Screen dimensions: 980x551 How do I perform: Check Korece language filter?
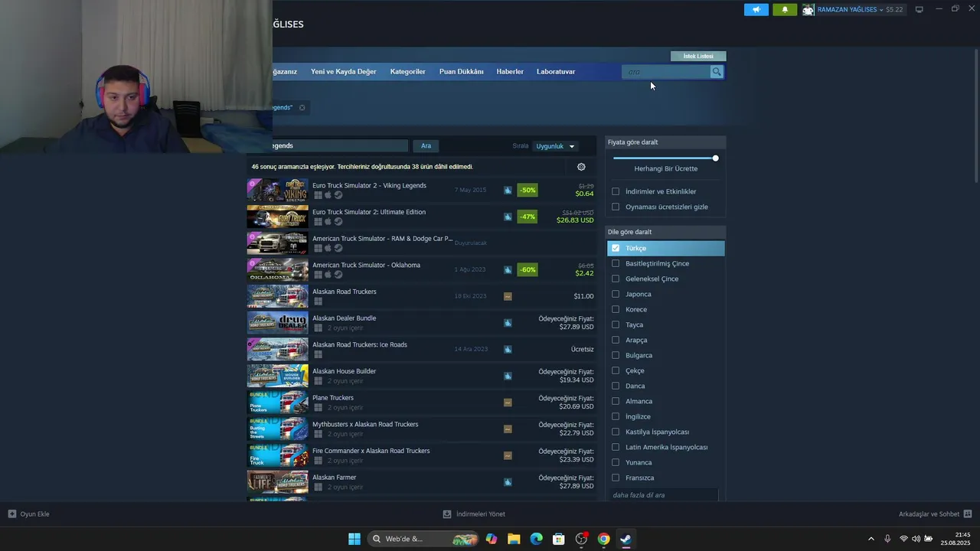[616, 309]
